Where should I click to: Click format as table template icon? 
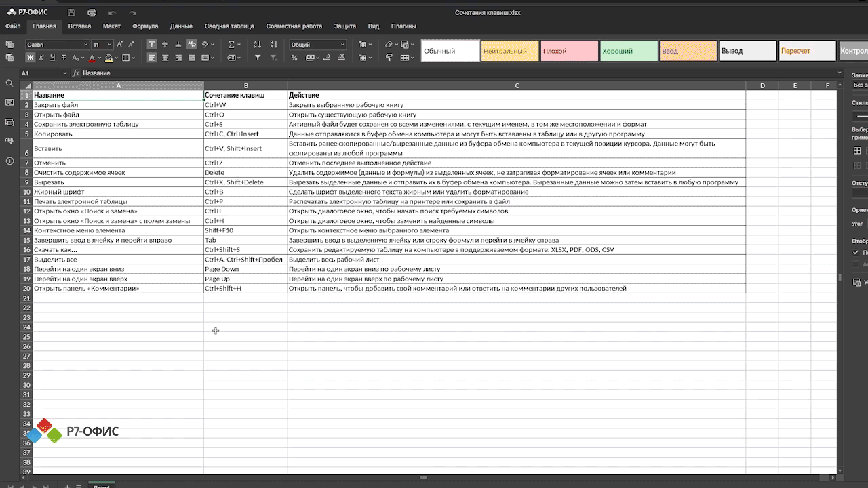point(405,58)
